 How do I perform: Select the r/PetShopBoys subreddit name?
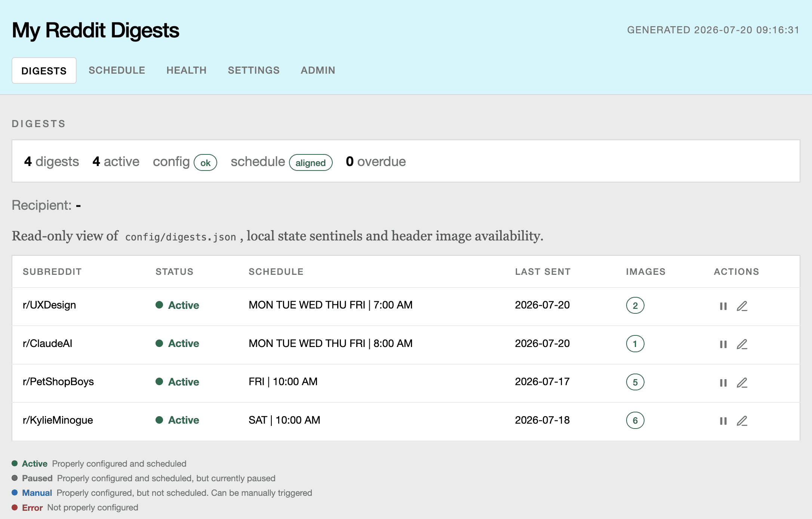(58, 382)
